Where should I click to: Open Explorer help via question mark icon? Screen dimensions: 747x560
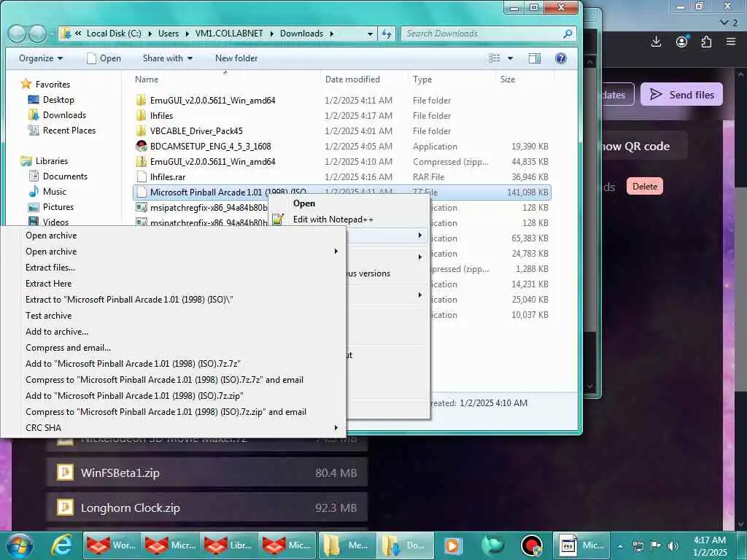tap(561, 58)
